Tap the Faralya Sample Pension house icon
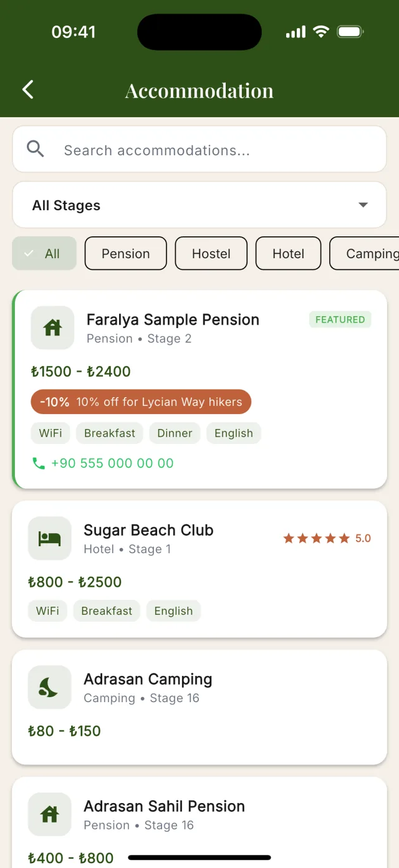Screen dimensions: 399x868 click(x=52, y=327)
